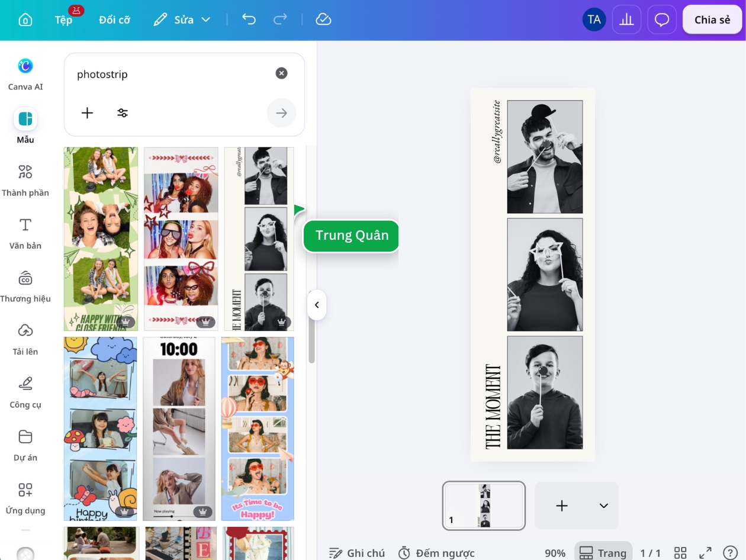The image size is (746, 560).
Task: Open the grid view icon
Action: [x=680, y=553]
